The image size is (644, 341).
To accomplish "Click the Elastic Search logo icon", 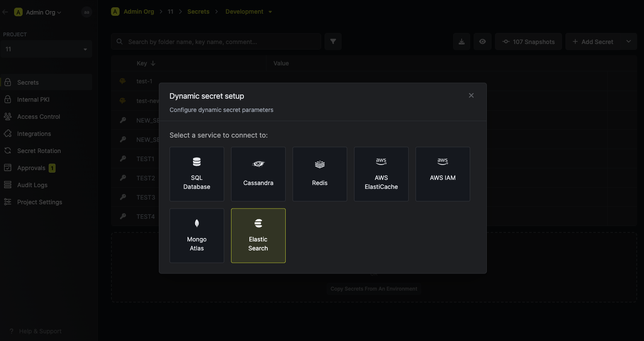I will 258,223.
